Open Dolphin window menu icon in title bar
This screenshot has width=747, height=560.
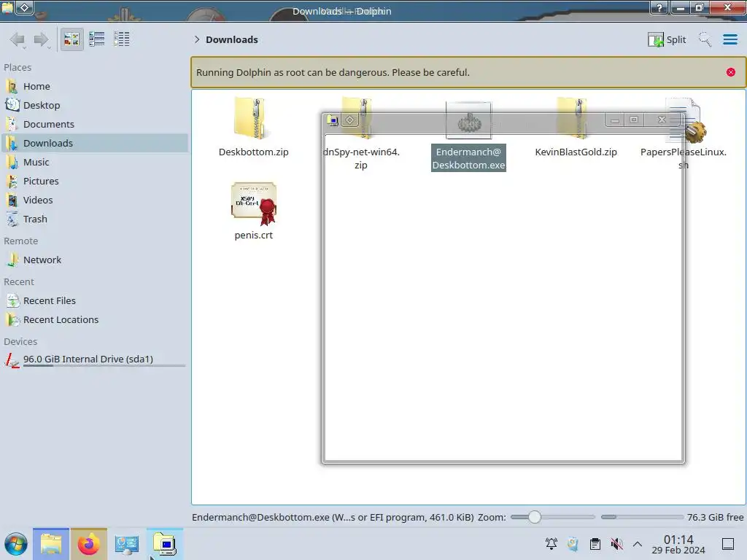pyautogui.click(x=7, y=7)
